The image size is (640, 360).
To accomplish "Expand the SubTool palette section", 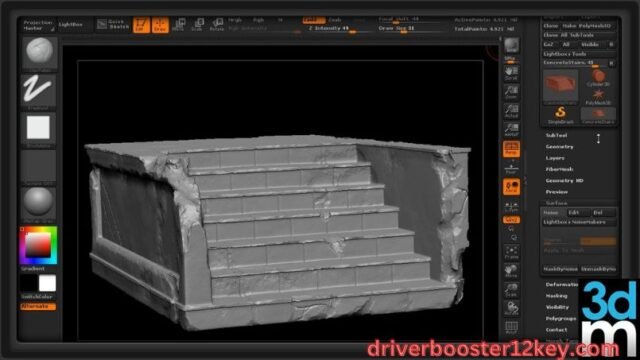I will tap(556, 135).
